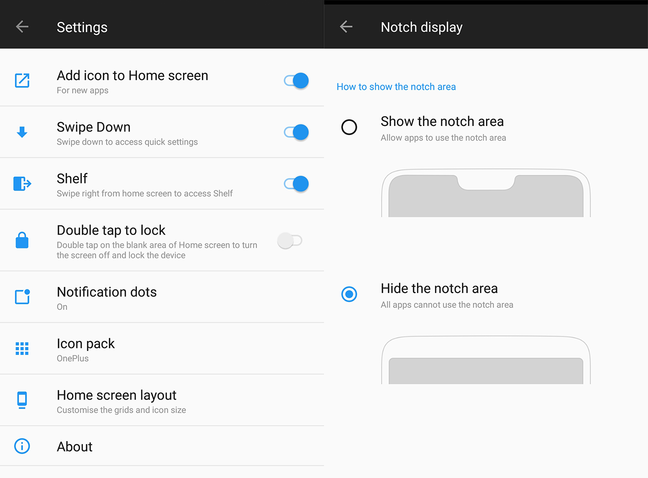Image resolution: width=648 pixels, height=478 pixels.
Task: Turn off Add icon to Home screen
Action: point(296,81)
